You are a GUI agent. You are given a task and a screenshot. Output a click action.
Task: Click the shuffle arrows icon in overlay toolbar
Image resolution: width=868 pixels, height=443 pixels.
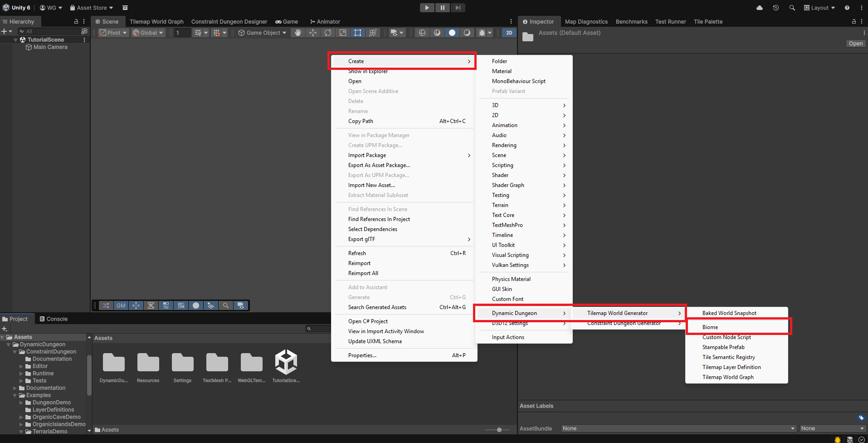[106, 305]
